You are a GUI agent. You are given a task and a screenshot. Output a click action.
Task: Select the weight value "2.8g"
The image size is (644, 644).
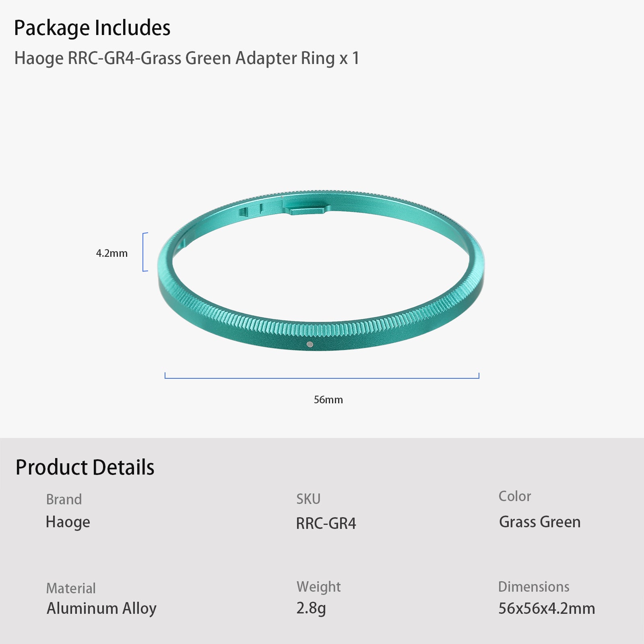click(x=311, y=608)
